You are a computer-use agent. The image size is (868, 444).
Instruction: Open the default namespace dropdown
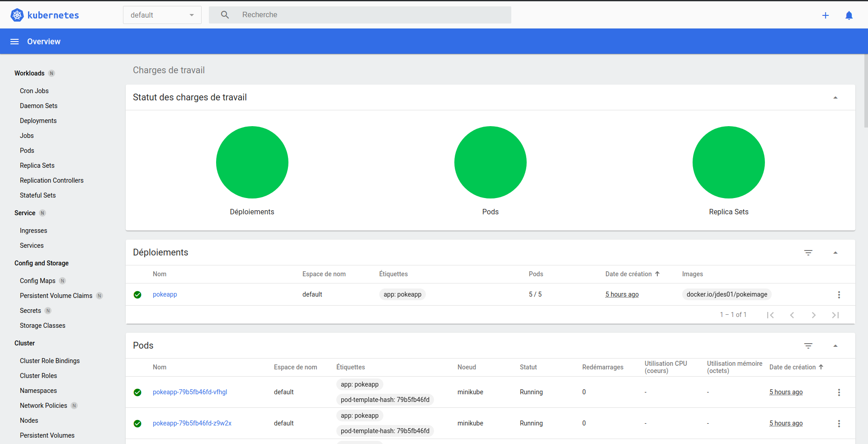pos(162,15)
